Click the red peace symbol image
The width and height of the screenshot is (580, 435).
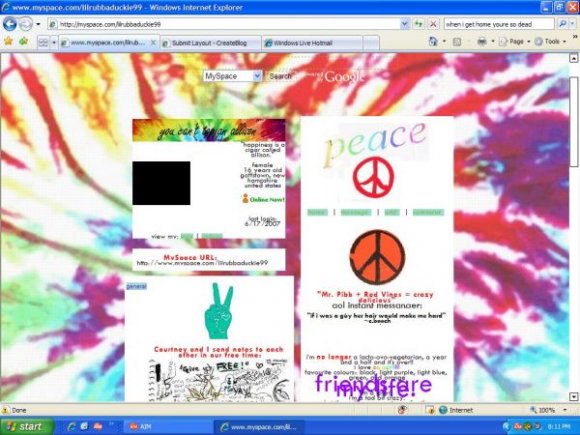[x=374, y=177]
